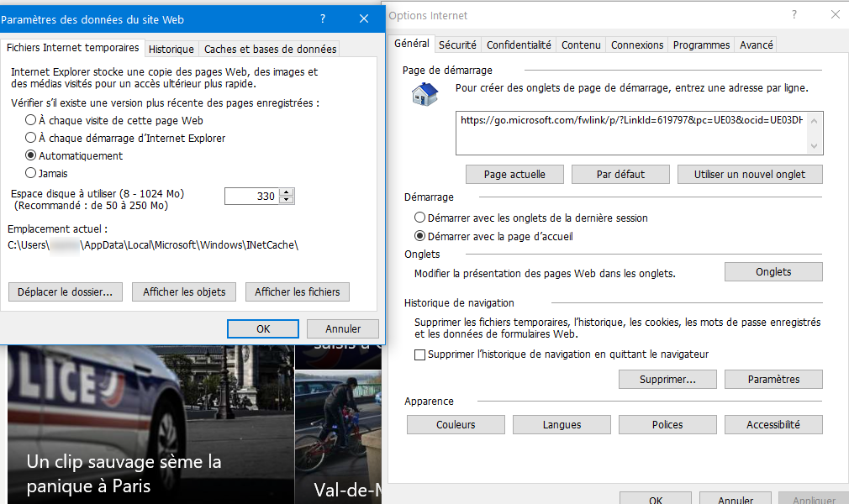Open news tile 'Un clip sauvage sème la panique'

point(150,425)
